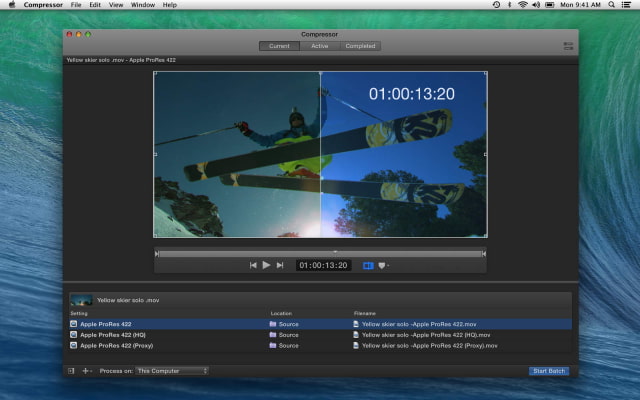
Task: Switch to the Completed tab
Action: 359,46
